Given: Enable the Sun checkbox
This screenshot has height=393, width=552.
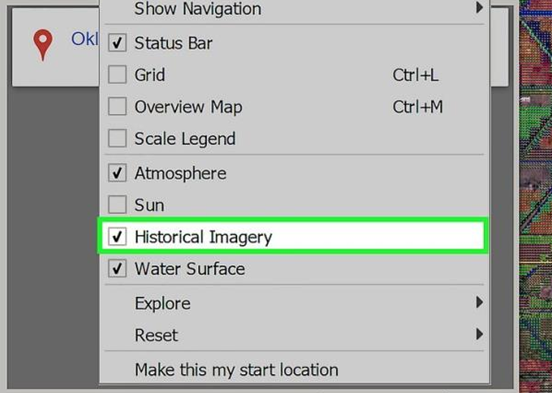Looking at the screenshot, I should click(x=117, y=205).
